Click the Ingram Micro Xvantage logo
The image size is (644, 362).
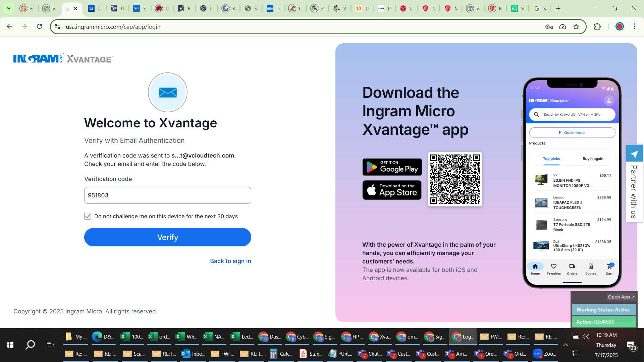point(63,58)
